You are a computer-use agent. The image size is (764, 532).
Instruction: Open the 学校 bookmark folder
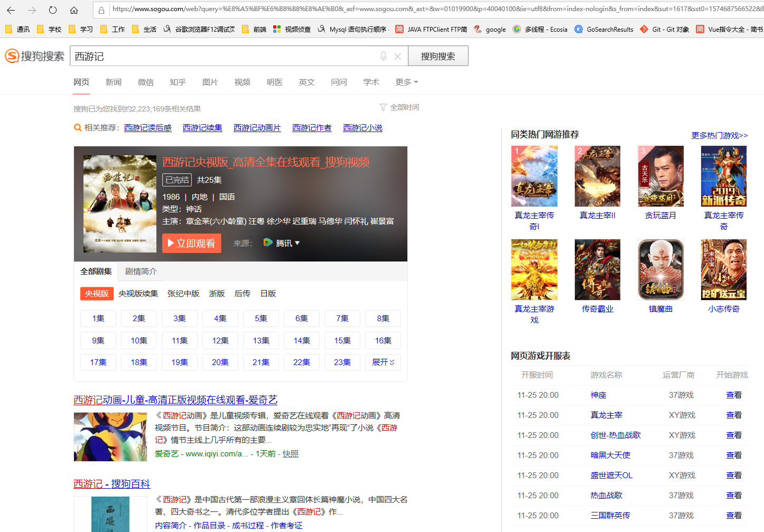click(49, 29)
